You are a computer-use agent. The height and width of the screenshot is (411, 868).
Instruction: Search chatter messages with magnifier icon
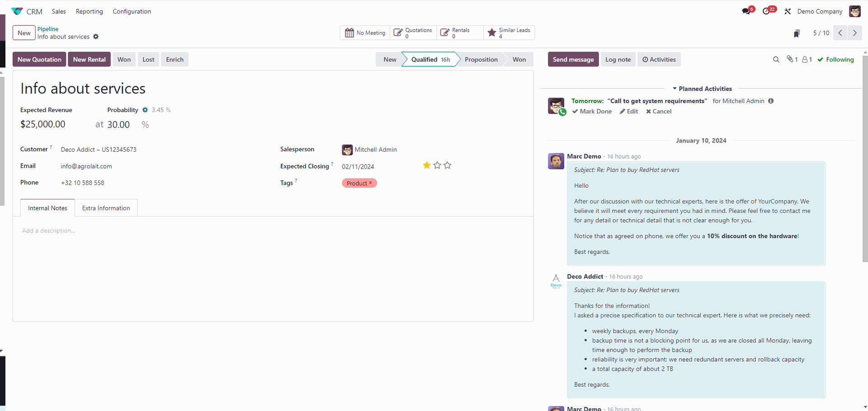pyautogui.click(x=776, y=60)
